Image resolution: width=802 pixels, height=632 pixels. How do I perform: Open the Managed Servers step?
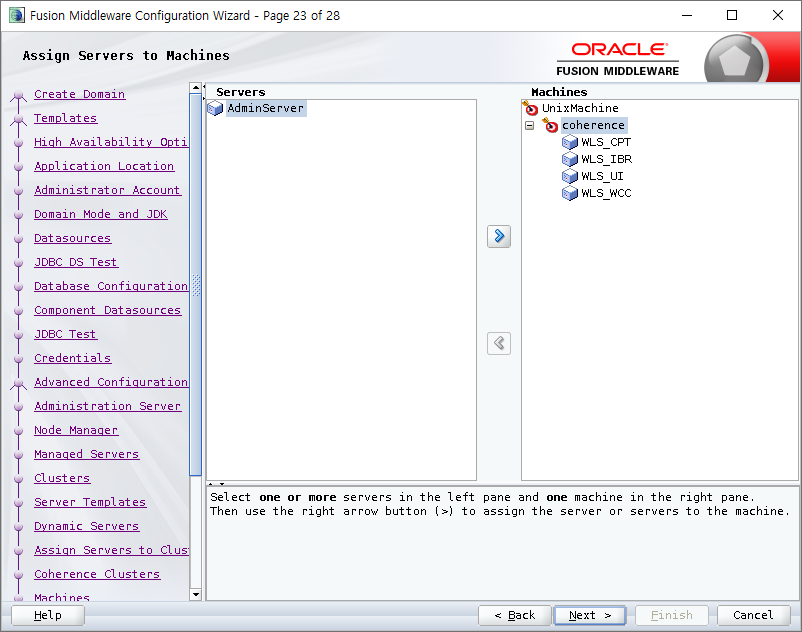click(86, 455)
